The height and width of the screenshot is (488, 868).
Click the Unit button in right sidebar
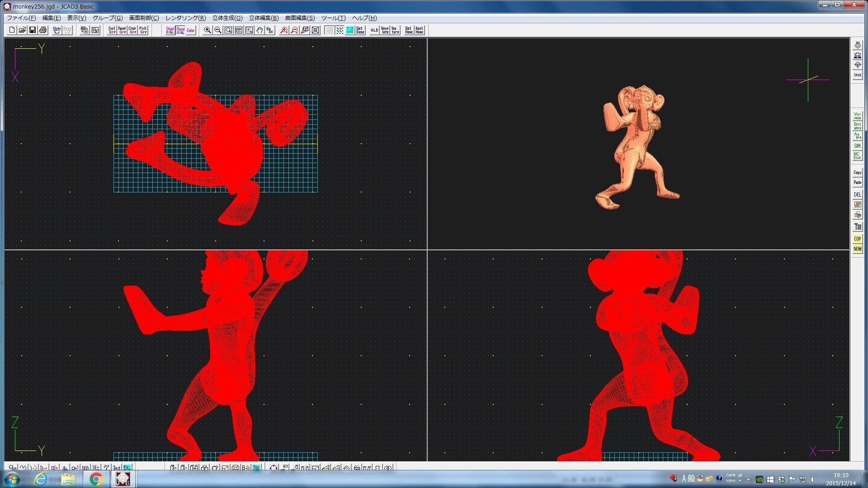[858, 75]
